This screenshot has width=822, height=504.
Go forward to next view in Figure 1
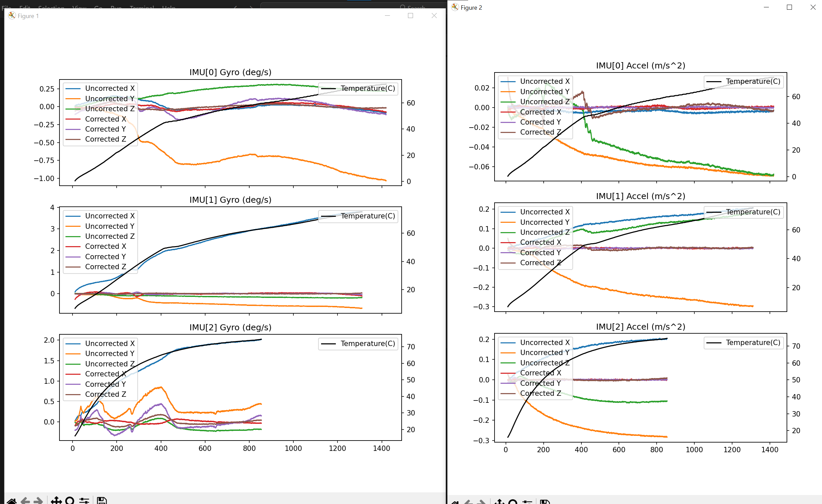(38, 501)
